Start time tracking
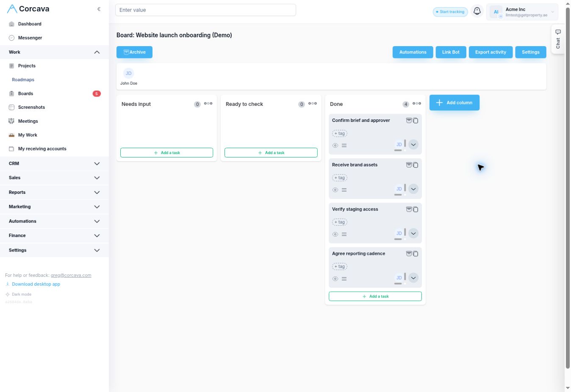Viewport: 571px width, 392px height. tap(450, 12)
